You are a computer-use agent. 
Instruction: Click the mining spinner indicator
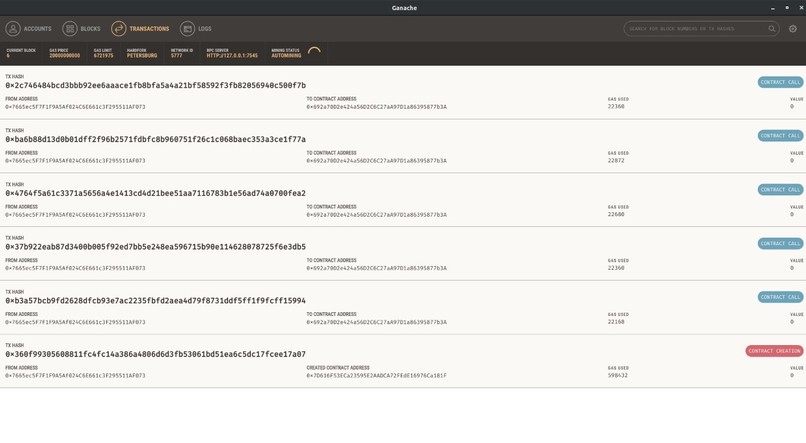(314, 52)
